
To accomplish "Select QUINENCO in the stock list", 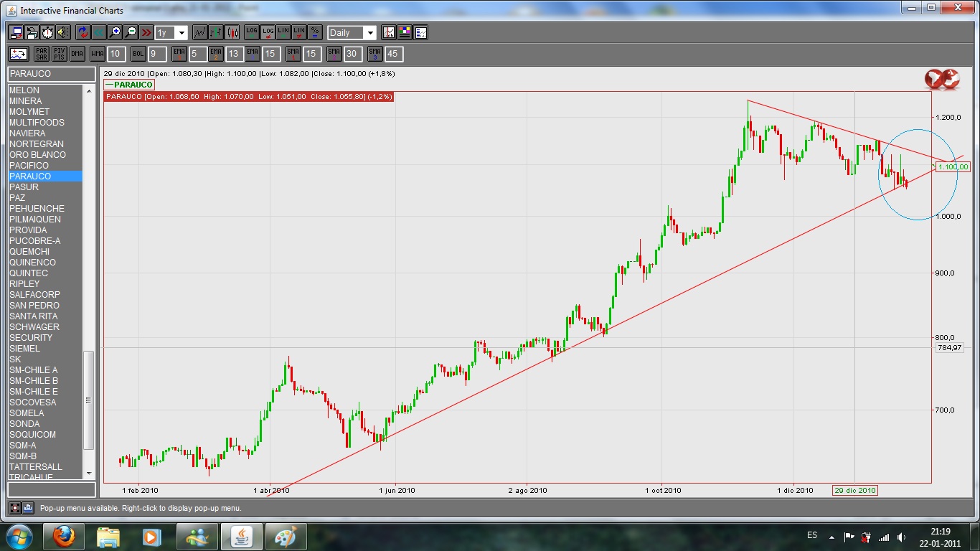I will 32,263.
